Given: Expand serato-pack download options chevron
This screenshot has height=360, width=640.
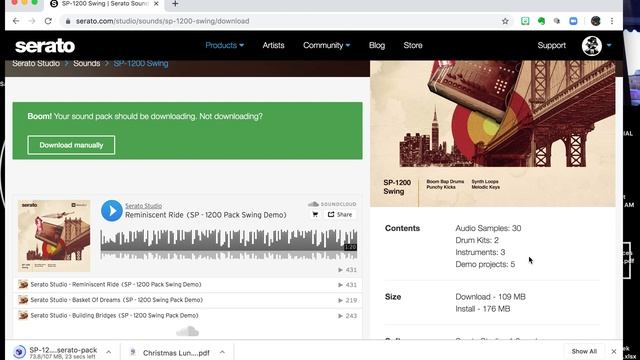Looking at the screenshot, I should coord(109,352).
